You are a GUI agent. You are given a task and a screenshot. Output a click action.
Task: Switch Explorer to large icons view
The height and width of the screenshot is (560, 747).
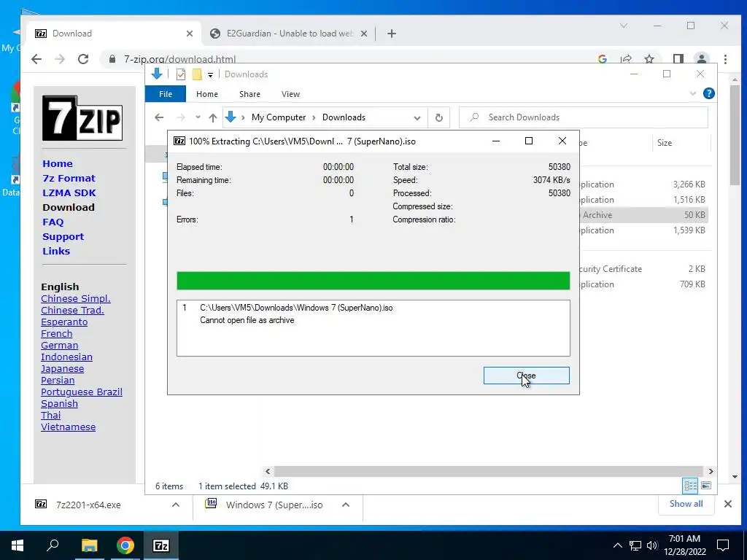click(x=706, y=486)
